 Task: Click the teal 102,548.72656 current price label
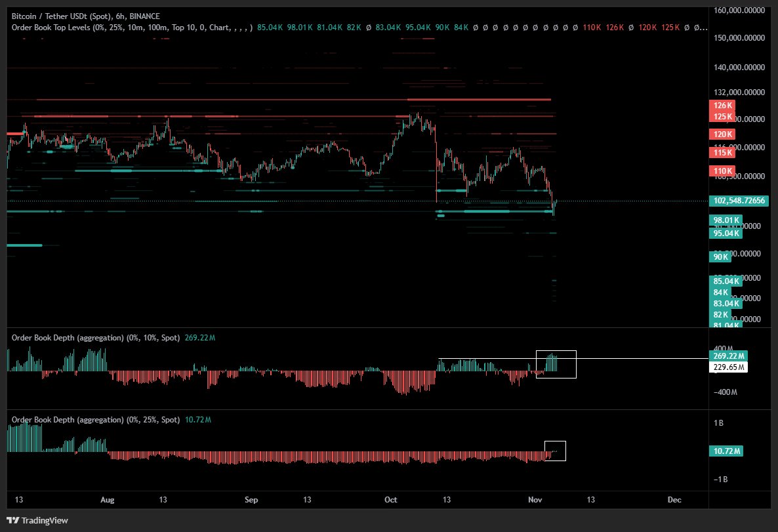coord(739,201)
